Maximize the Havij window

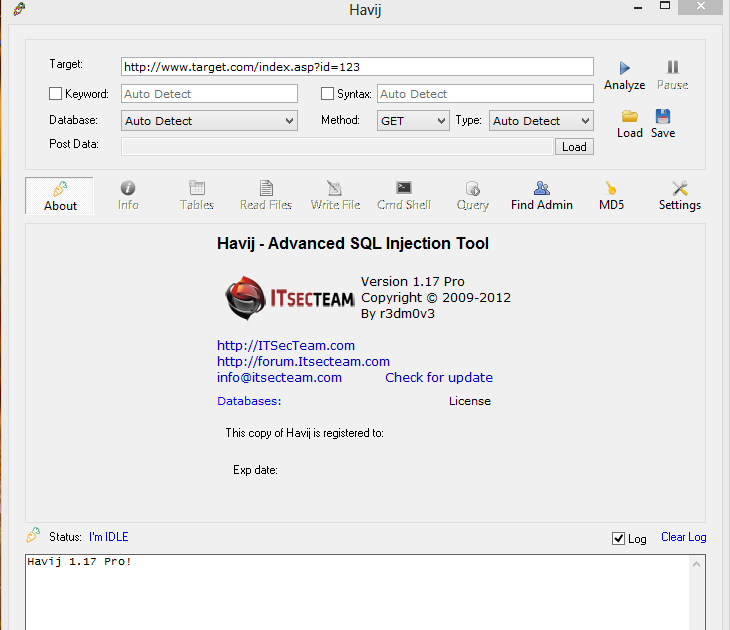tap(665, 6)
